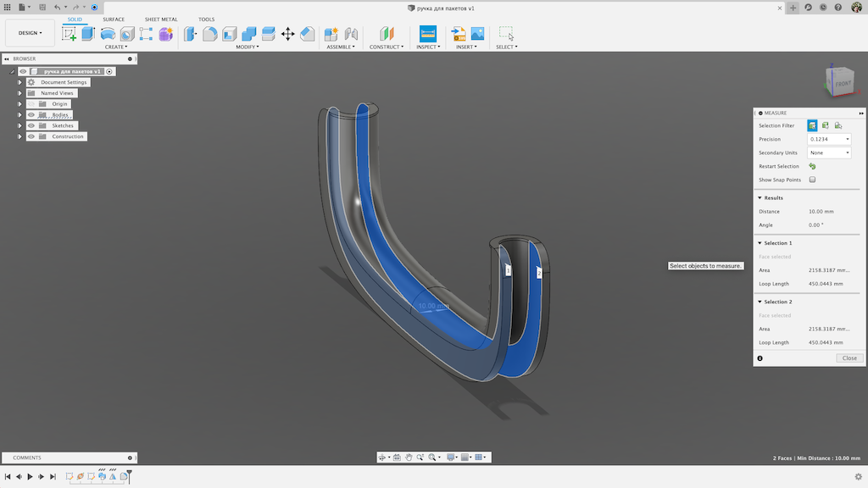Expand the Construction tree folder
This screenshot has width=868, height=488.
pos(20,136)
